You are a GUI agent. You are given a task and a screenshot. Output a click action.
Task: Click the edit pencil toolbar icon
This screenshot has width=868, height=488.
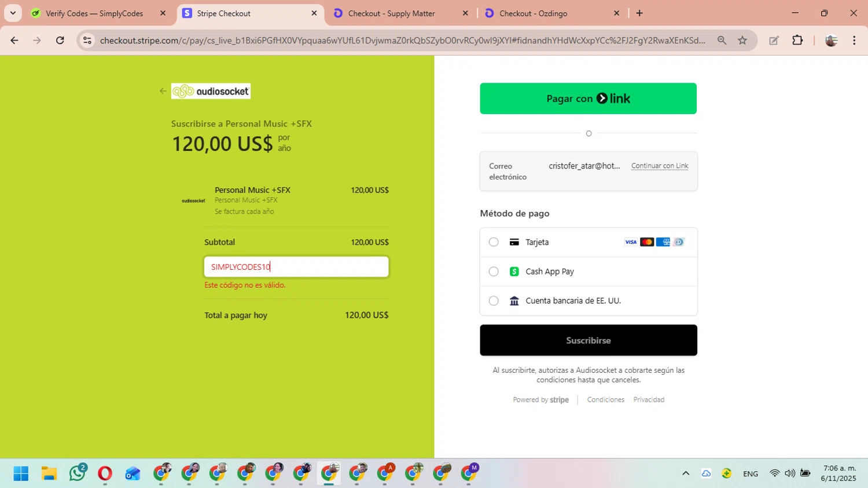(x=774, y=41)
